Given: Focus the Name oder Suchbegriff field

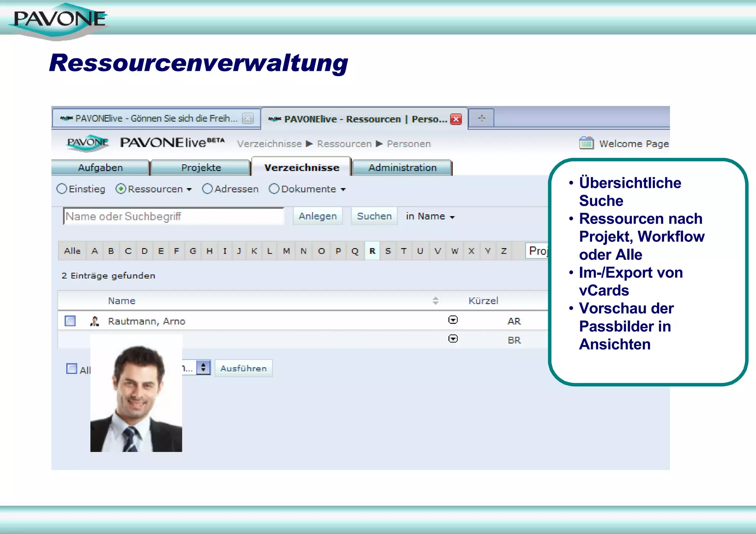Looking at the screenshot, I should tap(174, 216).
